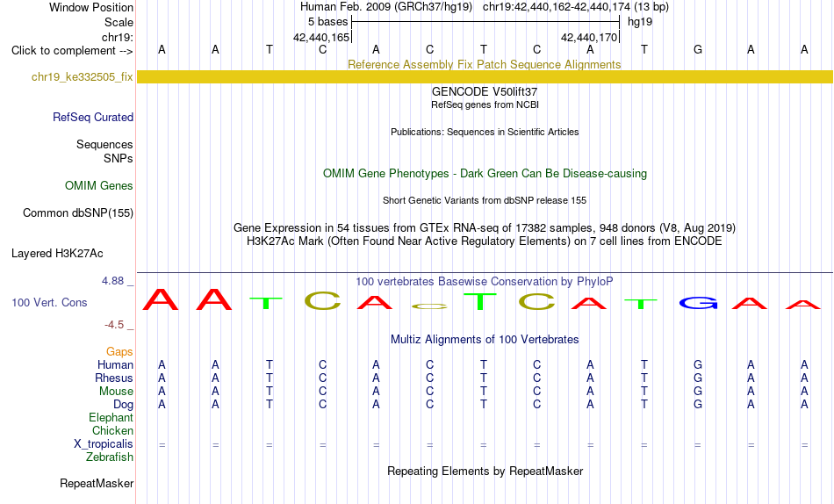Select the Chicken species row label
The height and width of the screenshot is (504, 834).
coord(112,430)
